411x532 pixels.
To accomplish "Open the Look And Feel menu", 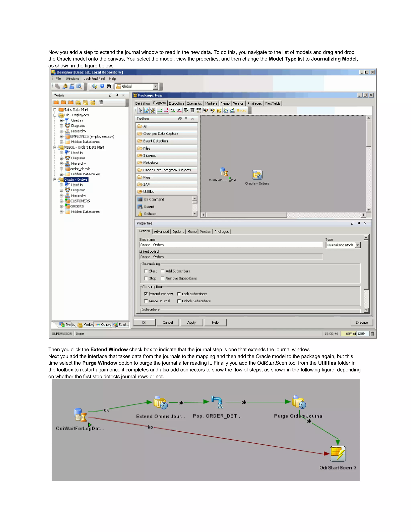I will point(94,79).
